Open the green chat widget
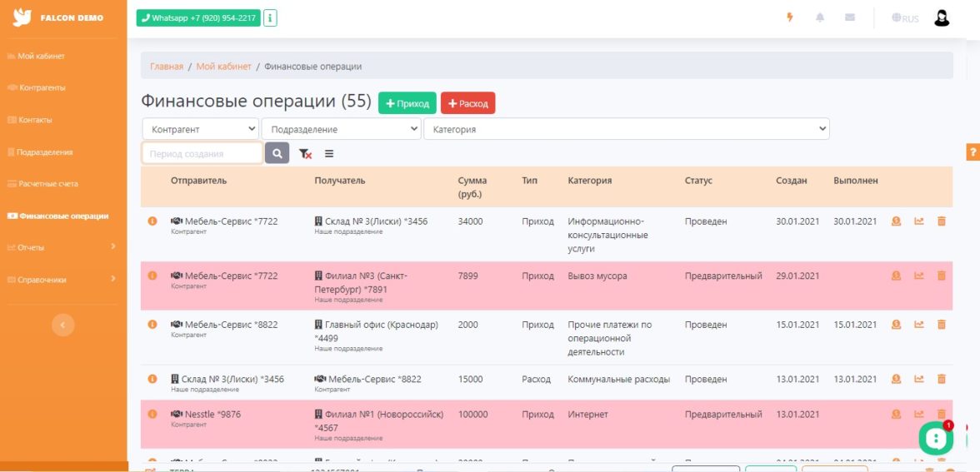Viewport: 980px width, 472px height. tap(936, 439)
